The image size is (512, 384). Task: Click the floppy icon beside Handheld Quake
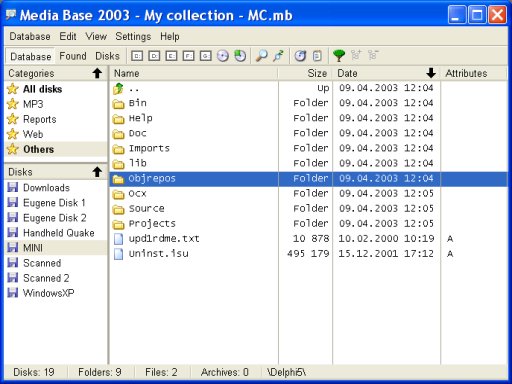click(x=13, y=232)
